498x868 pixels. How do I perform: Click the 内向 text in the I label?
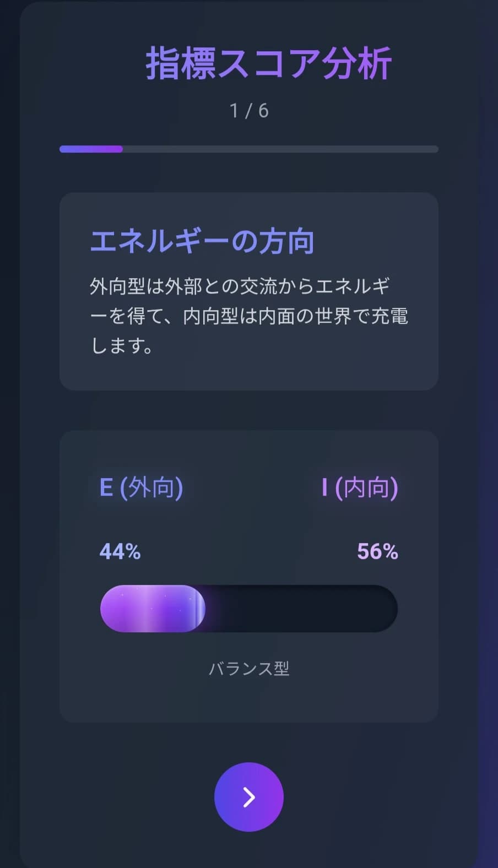click(x=366, y=487)
